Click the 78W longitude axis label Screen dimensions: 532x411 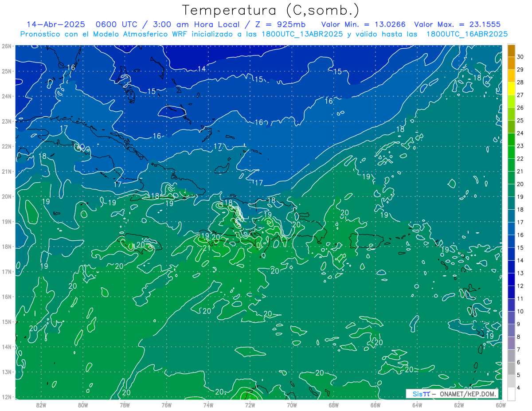pyautogui.click(x=125, y=405)
